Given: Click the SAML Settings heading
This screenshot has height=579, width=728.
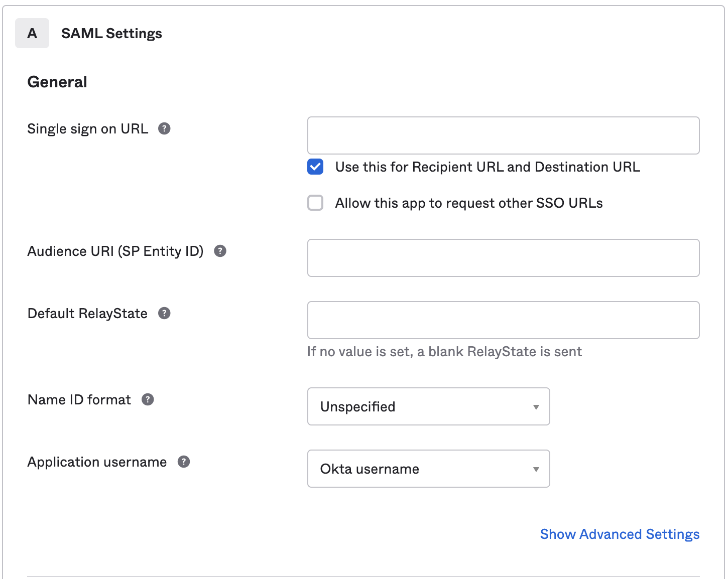Looking at the screenshot, I should coord(111,34).
